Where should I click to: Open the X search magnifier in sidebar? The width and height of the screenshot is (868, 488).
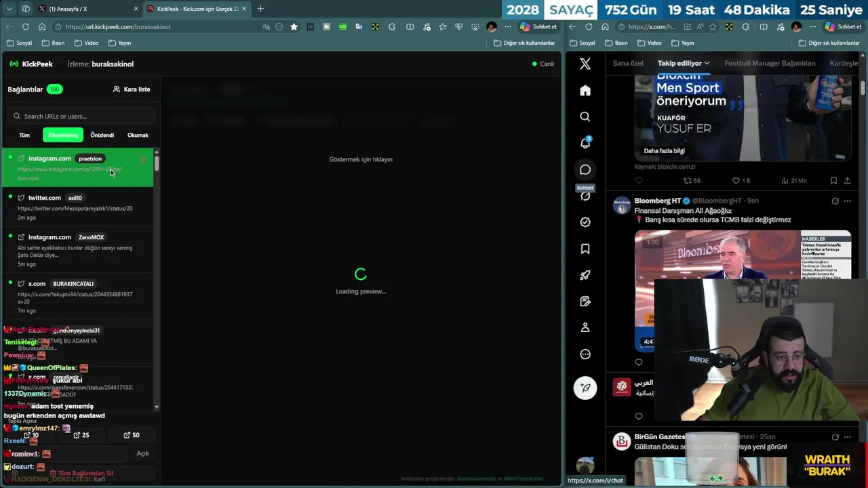585,117
